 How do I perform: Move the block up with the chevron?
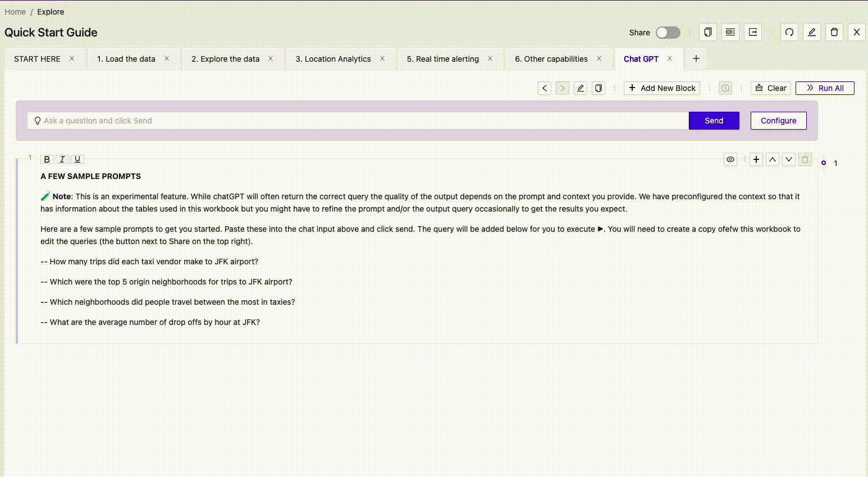(x=773, y=159)
